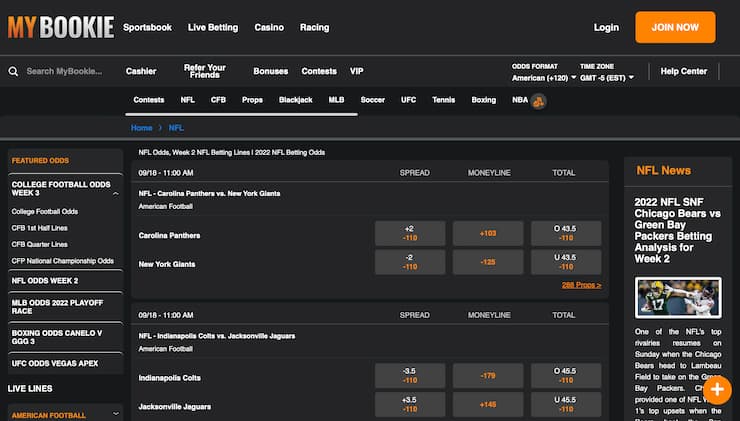Click Carolina Panthers vs. New York Giants title

[209, 194]
